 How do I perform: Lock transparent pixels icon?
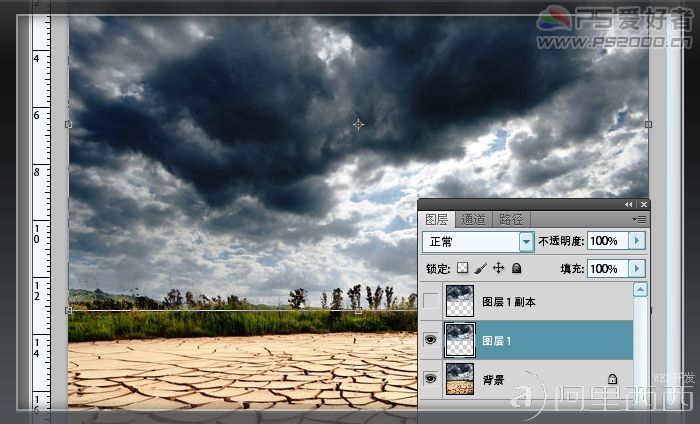pyautogui.click(x=463, y=268)
